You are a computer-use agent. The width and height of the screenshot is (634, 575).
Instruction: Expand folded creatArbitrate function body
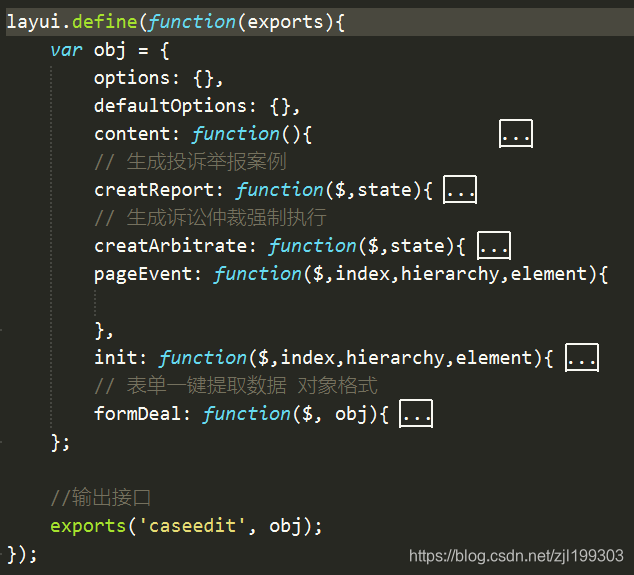[x=494, y=245]
